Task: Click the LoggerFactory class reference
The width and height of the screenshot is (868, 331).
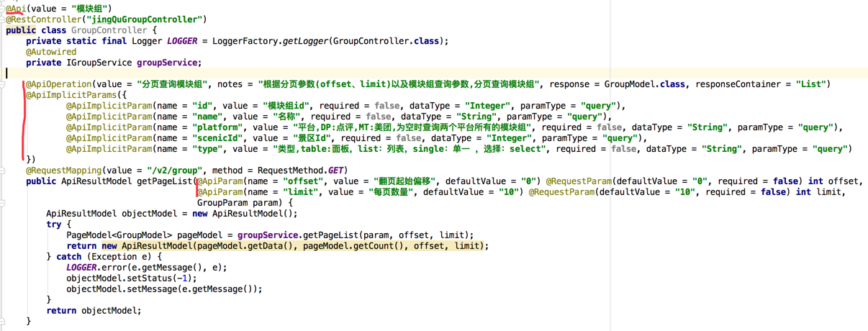Action: click(244, 41)
